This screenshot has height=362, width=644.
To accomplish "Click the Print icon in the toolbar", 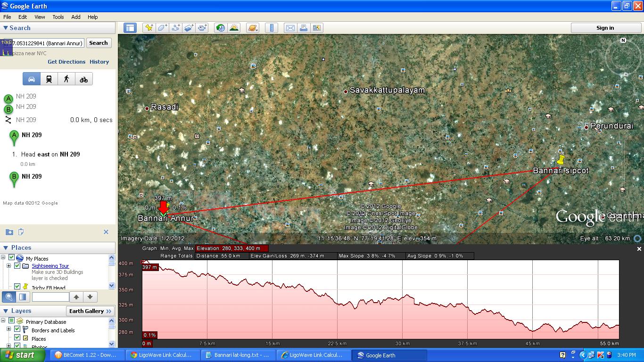I will [x=303, y=28].
